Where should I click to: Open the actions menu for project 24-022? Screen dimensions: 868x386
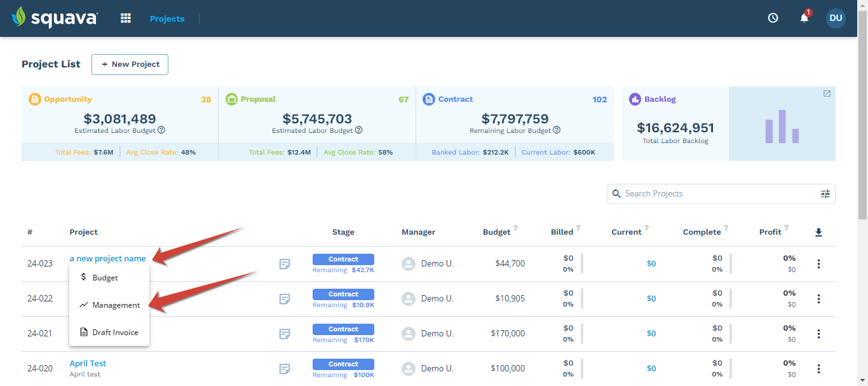tap(818, 298)
